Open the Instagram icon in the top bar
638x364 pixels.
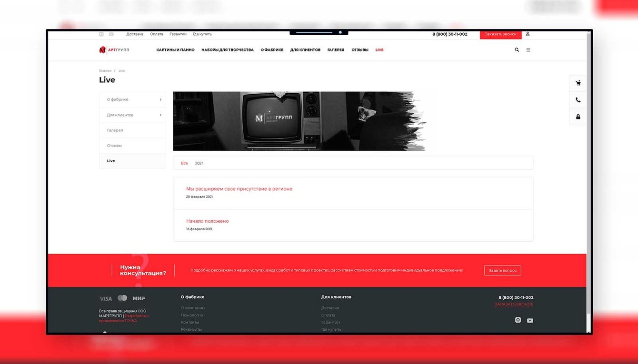pos(101,34)
